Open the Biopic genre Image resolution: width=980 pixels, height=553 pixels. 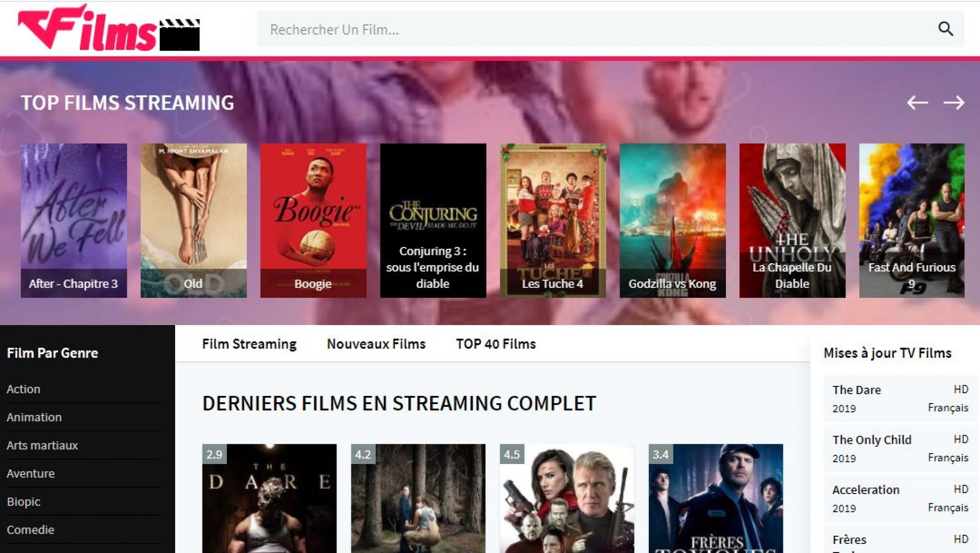[23, 502]
